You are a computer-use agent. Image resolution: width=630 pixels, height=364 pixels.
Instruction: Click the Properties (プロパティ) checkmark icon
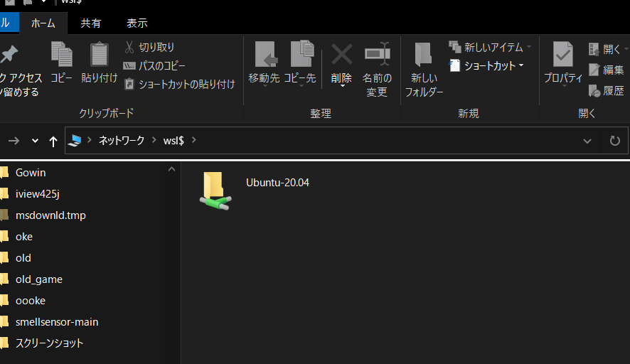tap(563, 54)
